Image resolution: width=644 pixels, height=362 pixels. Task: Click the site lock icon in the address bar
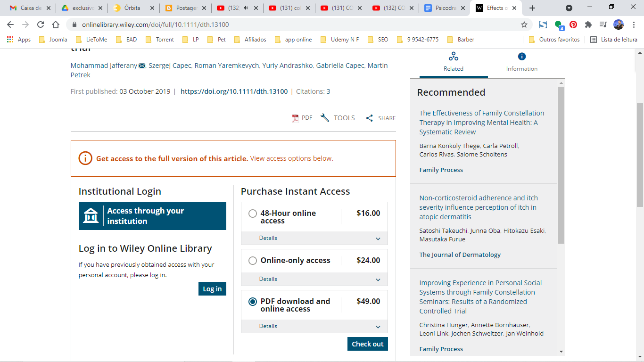click(x=74, y=25)
